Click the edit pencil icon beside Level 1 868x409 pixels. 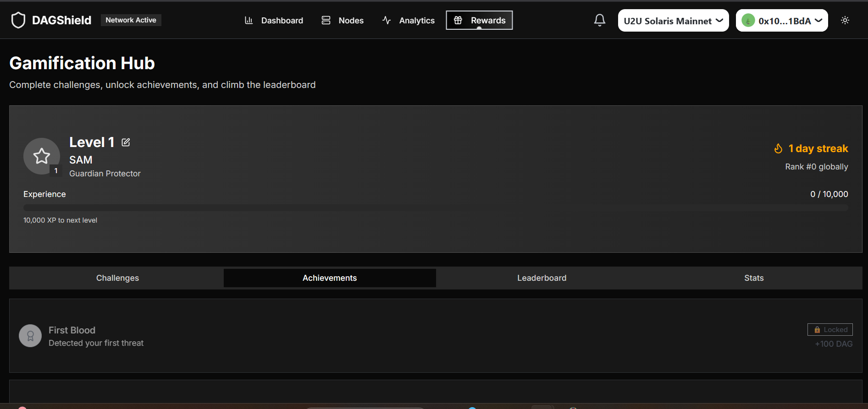tap(126, 142)
